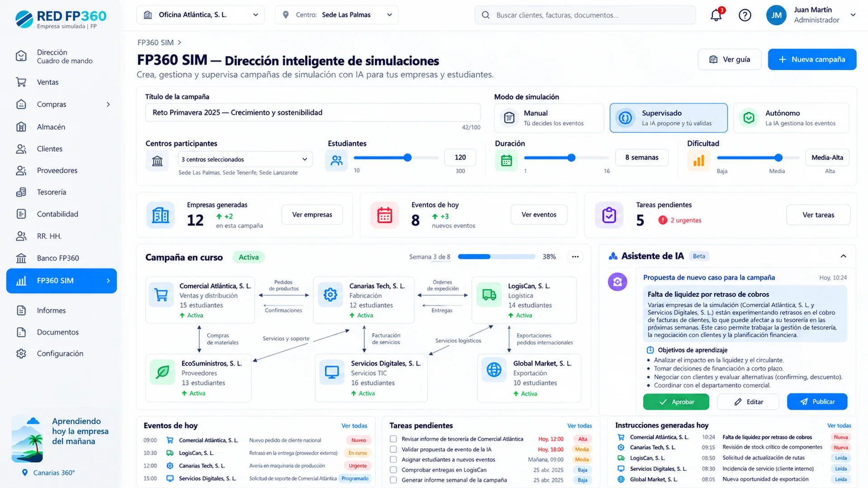Click the Estudiantes slider handle
The image size is (868, 488).
[408, 158]
